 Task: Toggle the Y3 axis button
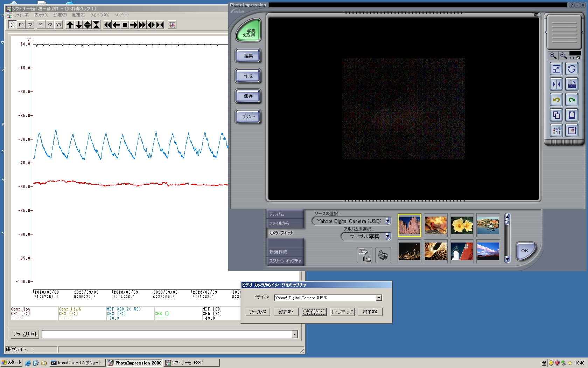pos(58,25)
